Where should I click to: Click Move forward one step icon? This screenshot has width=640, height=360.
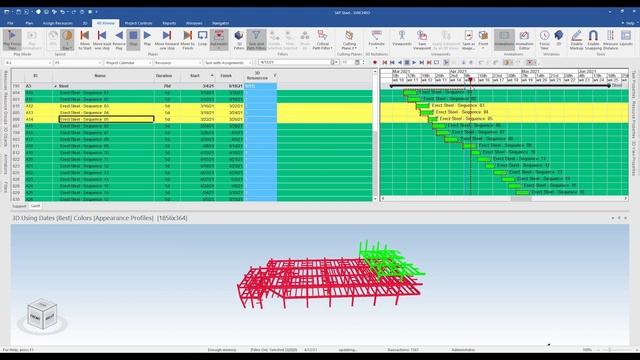[x=167, y=40]
